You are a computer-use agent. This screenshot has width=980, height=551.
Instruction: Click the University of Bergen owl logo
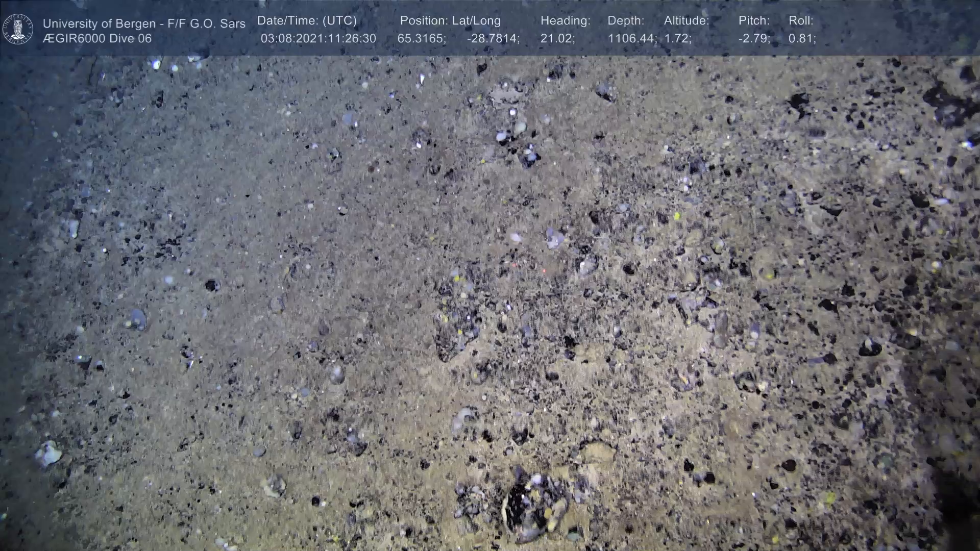coord(18,29)
